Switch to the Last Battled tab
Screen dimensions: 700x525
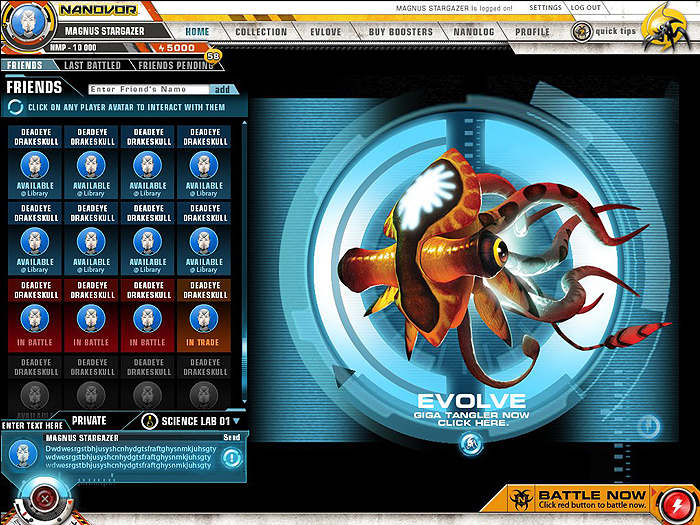(x=92, y=66)
